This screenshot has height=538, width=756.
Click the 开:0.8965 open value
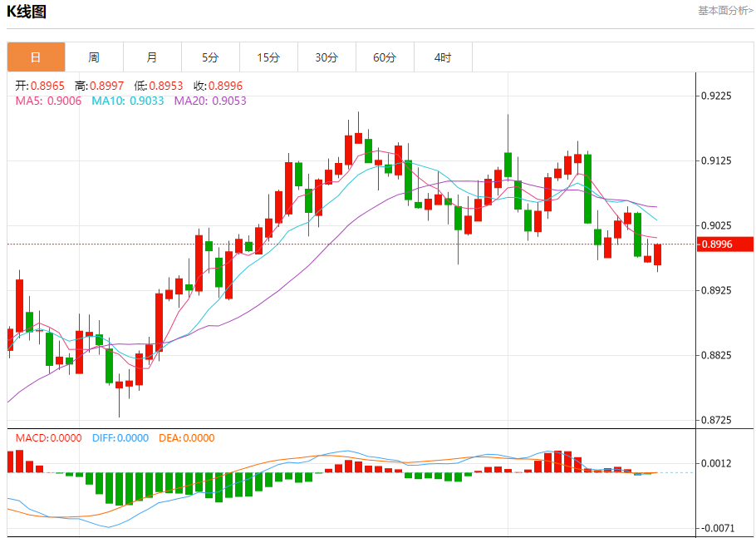[x=40, y=86]
